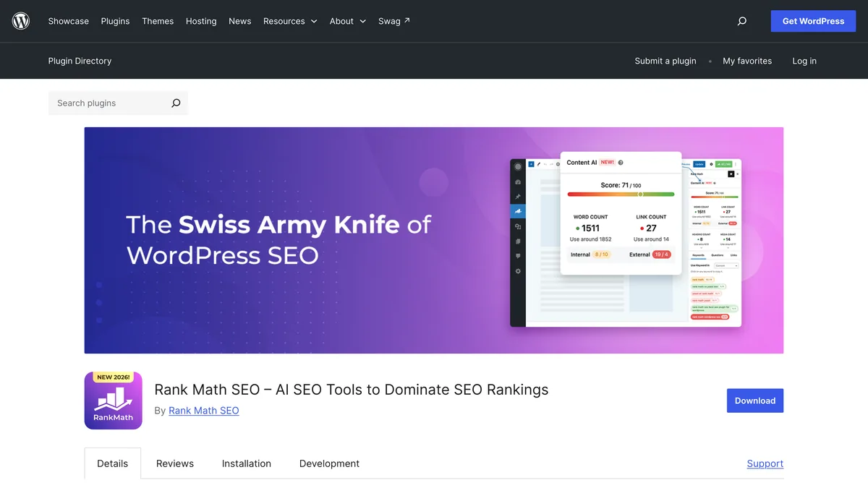
Task: Expand the About menu dropdown
Action: 348,21
